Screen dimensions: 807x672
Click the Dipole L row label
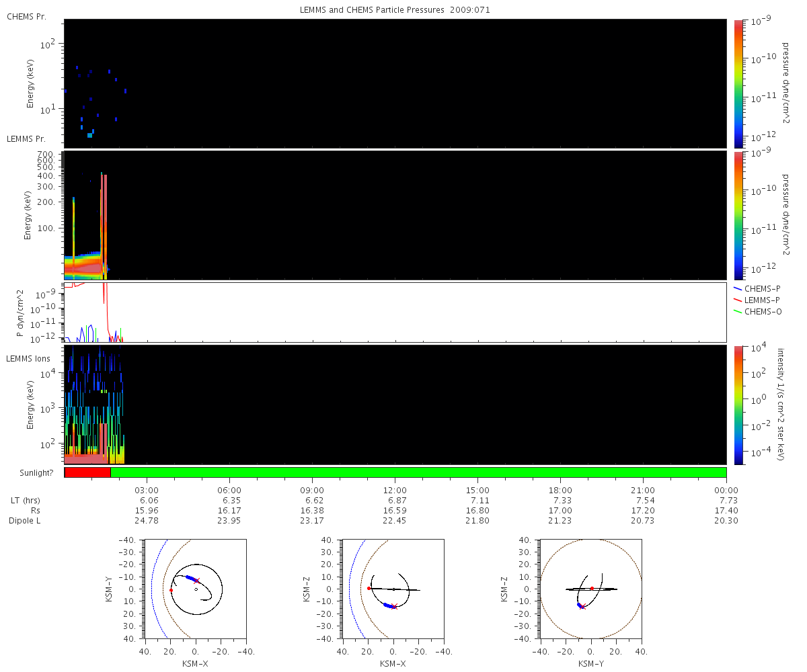click(25, 521)
